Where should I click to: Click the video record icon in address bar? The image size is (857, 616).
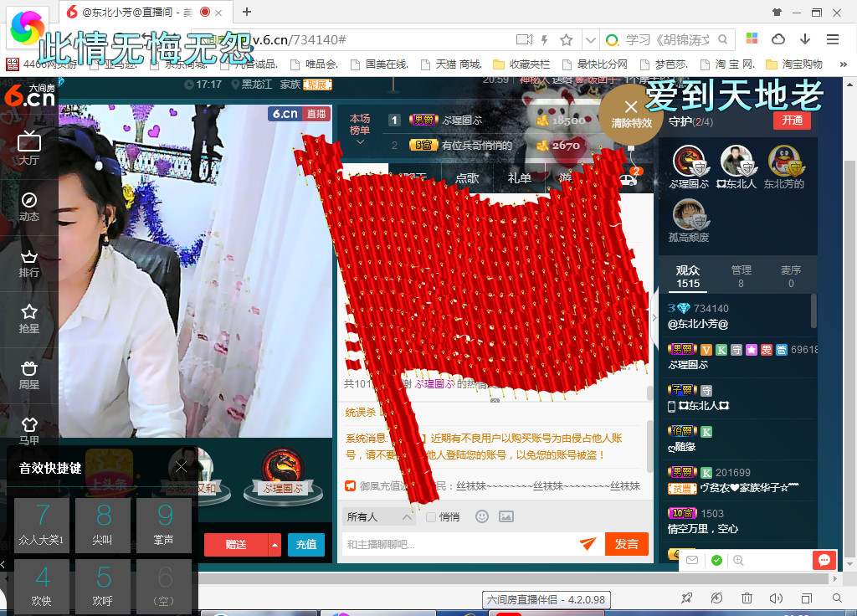pyautogui.click(x=524, y=40)
